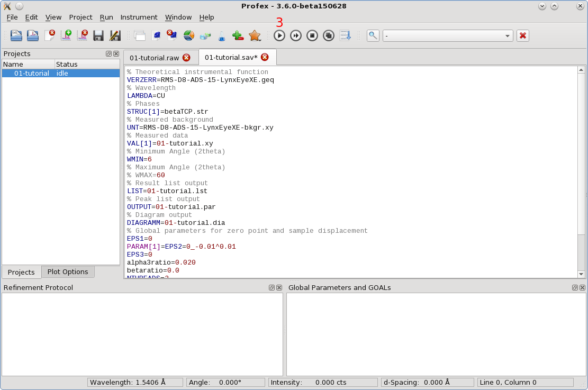Click the d-Spacing status bar field

pyautogui.click(x=428, y=383)
